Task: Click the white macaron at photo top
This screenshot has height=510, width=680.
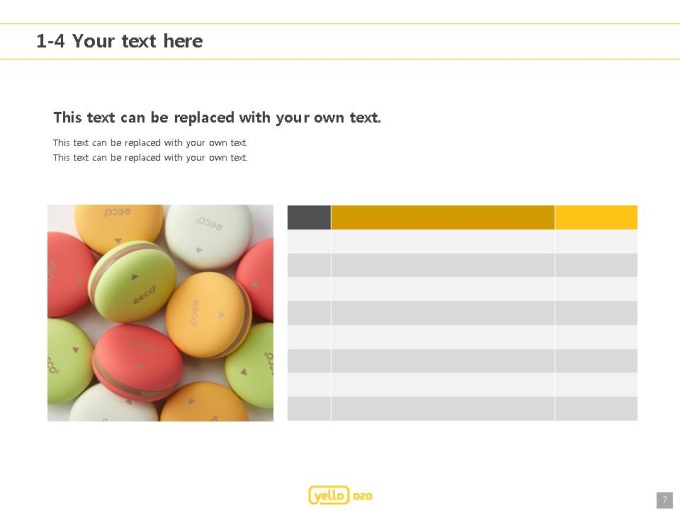Action: (x=209, y=235)
